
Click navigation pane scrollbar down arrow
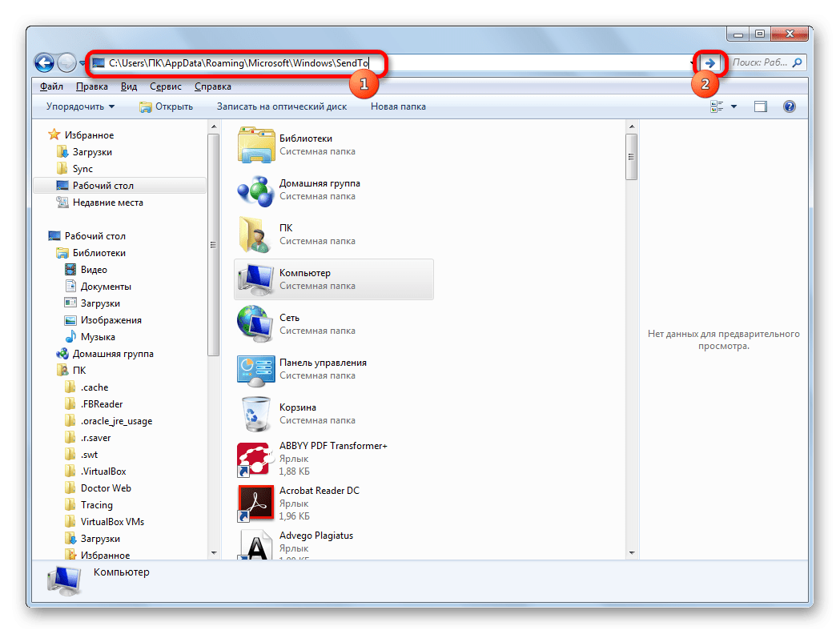(214, 553)
